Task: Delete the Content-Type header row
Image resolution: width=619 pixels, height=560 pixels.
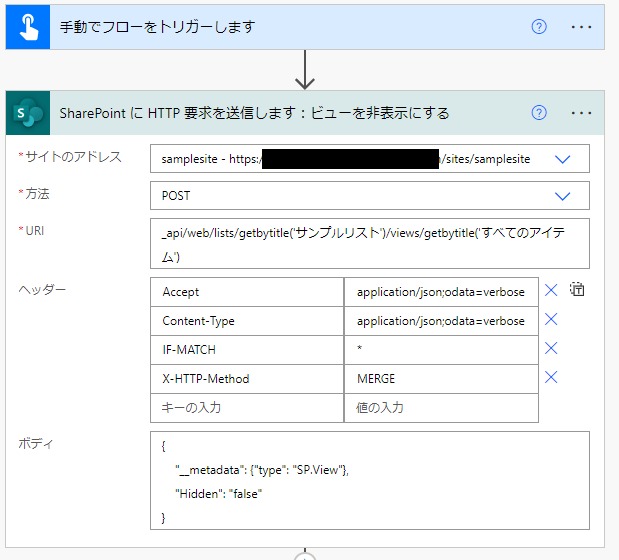Action: click(x=551, y=319)
